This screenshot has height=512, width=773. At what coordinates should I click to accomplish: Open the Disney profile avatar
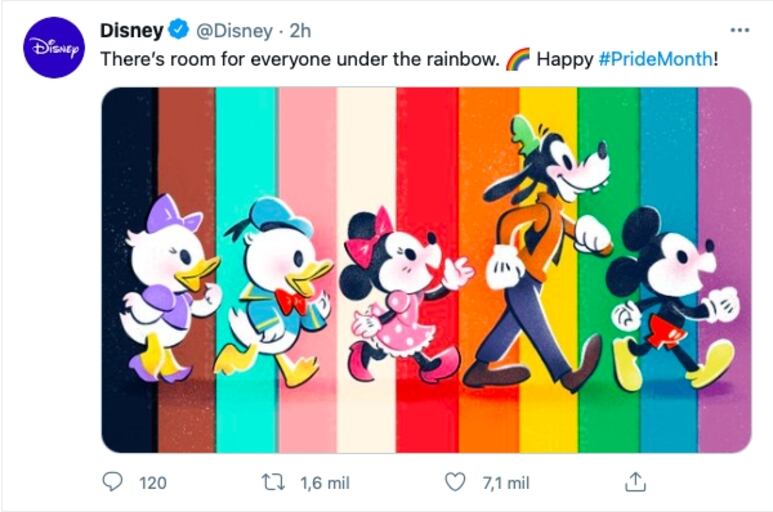tap(54, 47)
